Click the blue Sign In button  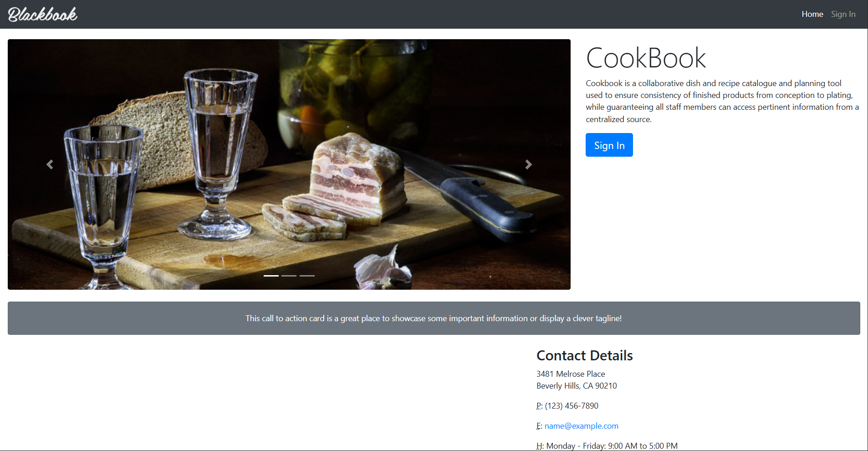point(609,145)
